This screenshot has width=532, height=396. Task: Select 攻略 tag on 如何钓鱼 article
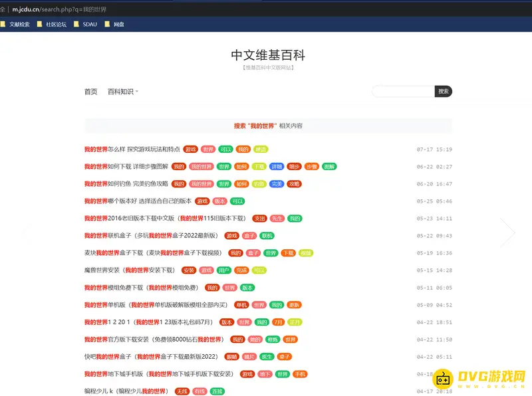[x=294, y=184]
